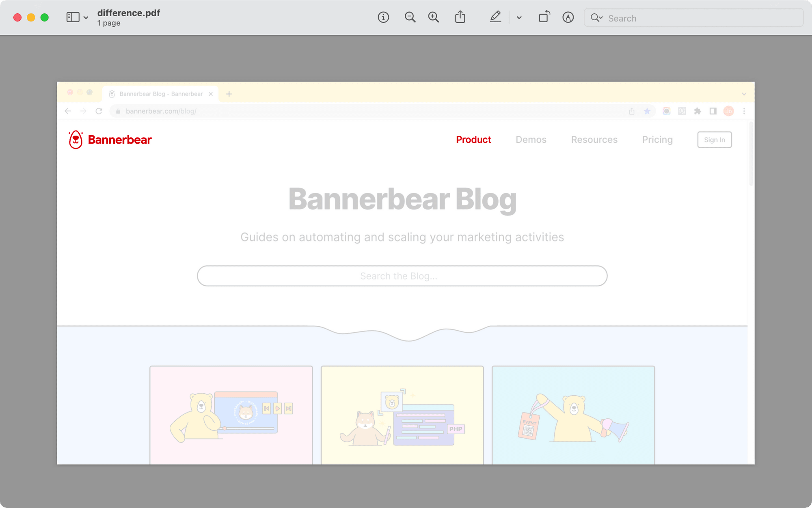Image resolution: width=812 pixels, height=508 pixels.
Task: Zoom out of the PDF page
Action: point(410,17)
